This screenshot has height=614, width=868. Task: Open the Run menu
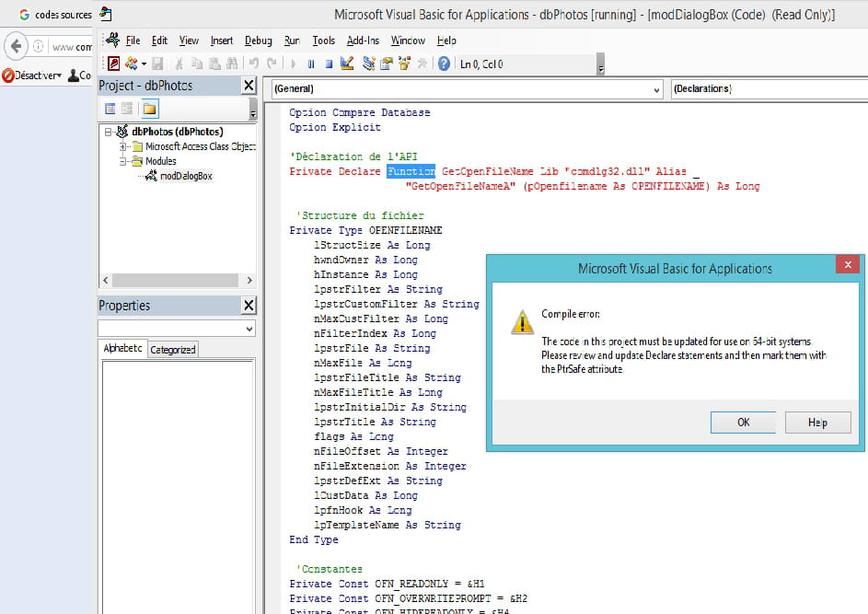point(292,41)
